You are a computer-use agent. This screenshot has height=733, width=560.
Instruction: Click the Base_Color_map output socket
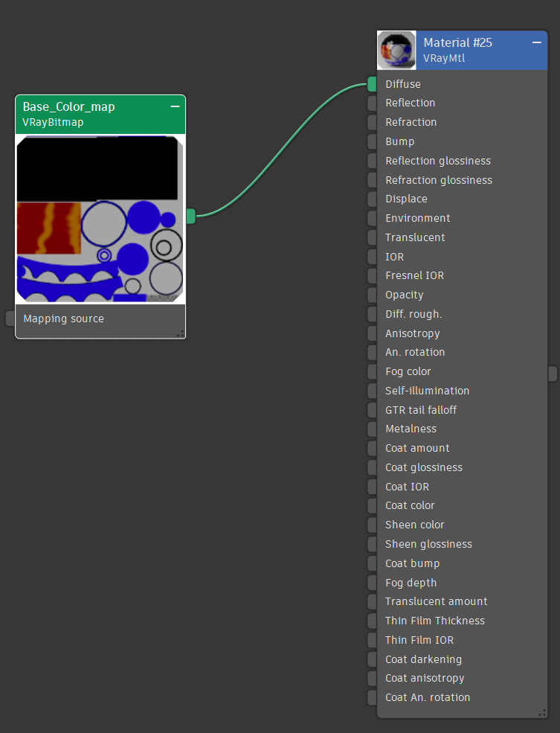point(190,216)
